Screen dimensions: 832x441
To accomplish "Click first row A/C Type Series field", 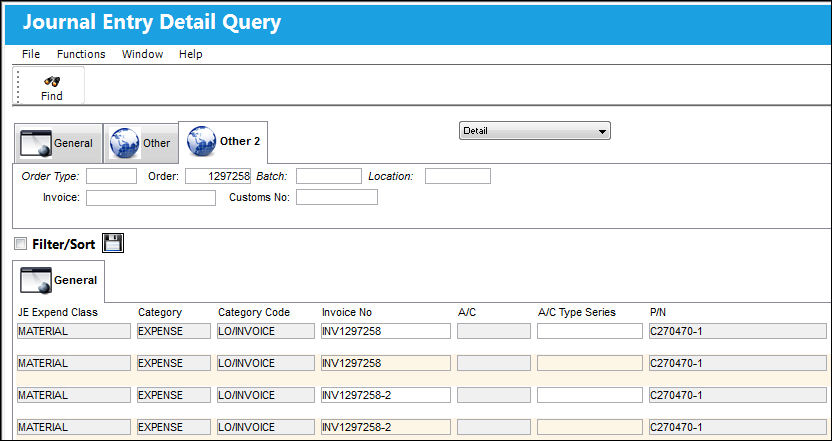I will (x=590, y=331).
